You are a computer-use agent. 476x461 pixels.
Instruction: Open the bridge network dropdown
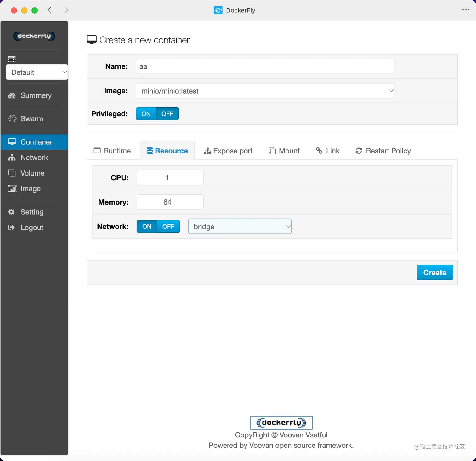coord(240,227)
